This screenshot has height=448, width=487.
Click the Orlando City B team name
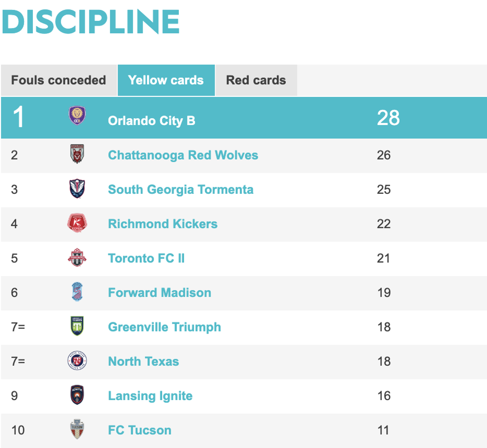click(x=151, y=121)
